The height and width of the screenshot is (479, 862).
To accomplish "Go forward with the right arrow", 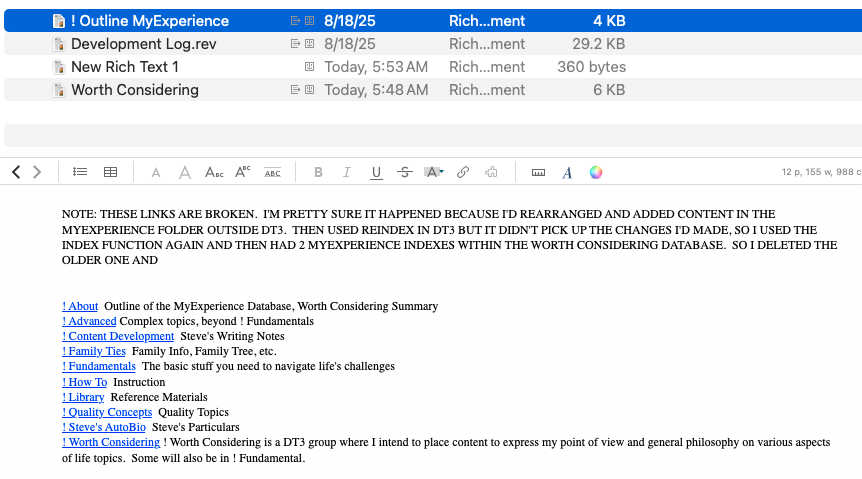I will (37, 172).
